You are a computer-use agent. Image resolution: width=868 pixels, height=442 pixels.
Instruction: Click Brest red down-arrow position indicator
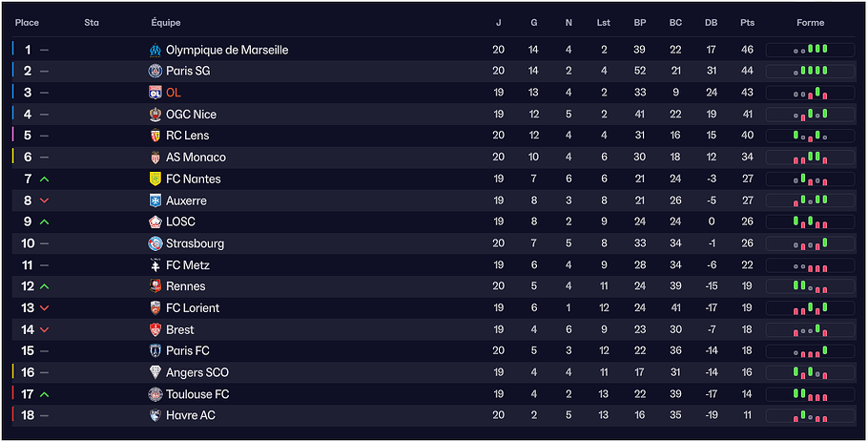(45, 329)
